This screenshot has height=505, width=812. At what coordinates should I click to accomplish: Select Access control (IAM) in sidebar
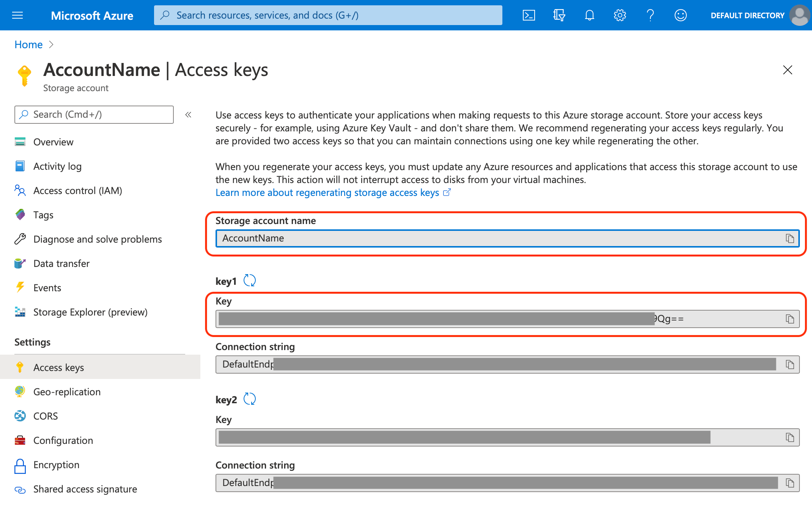point(77,191)
